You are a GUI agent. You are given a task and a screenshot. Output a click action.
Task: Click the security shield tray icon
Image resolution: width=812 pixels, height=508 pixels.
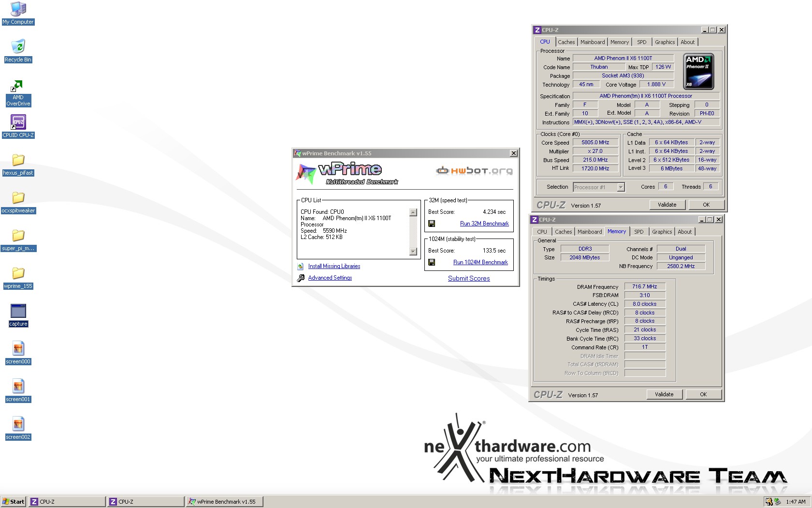[768, 502]
